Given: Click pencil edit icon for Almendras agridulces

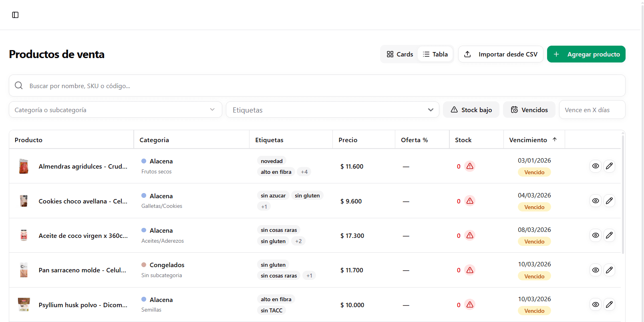Looking at the screenshot, I should (x=609, y=166).
